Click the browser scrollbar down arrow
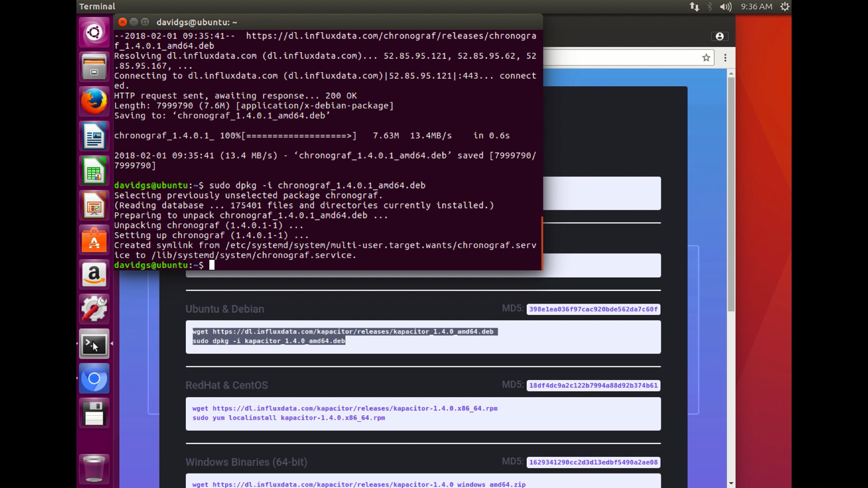This screenshot has height=488, width=868. 731,483
